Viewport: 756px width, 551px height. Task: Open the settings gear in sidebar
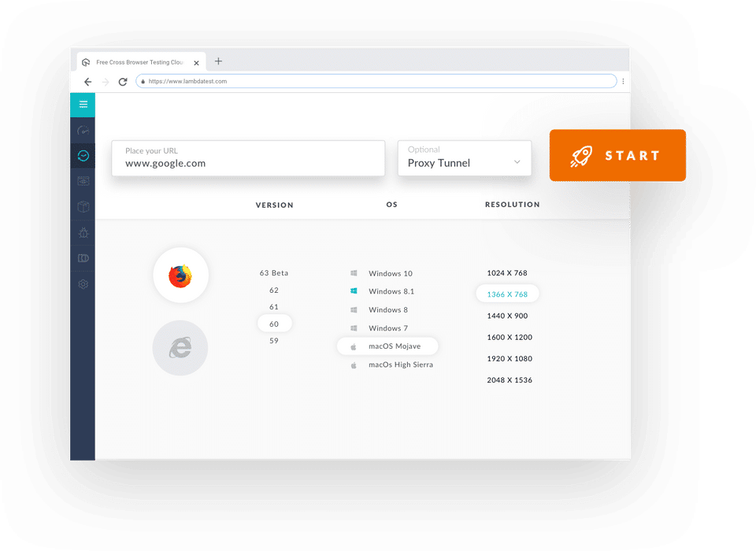point(83,284)
